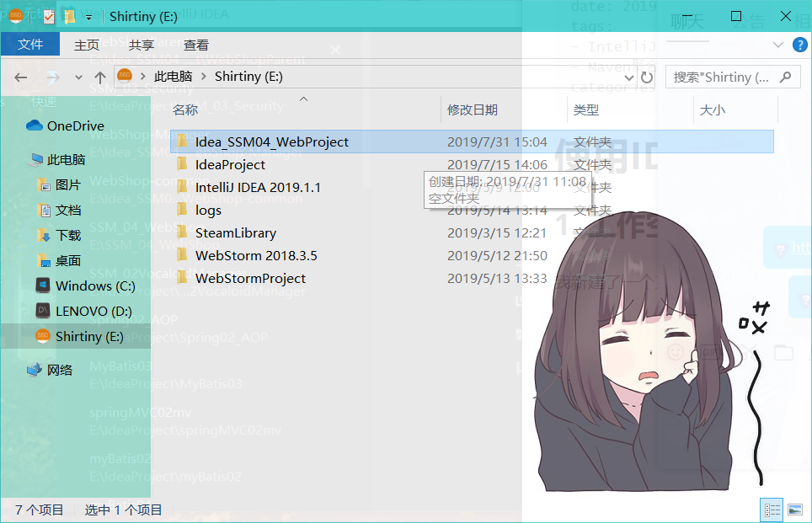Go up one folder level
The height and width of the screenshot is (523, 812).
100,77
